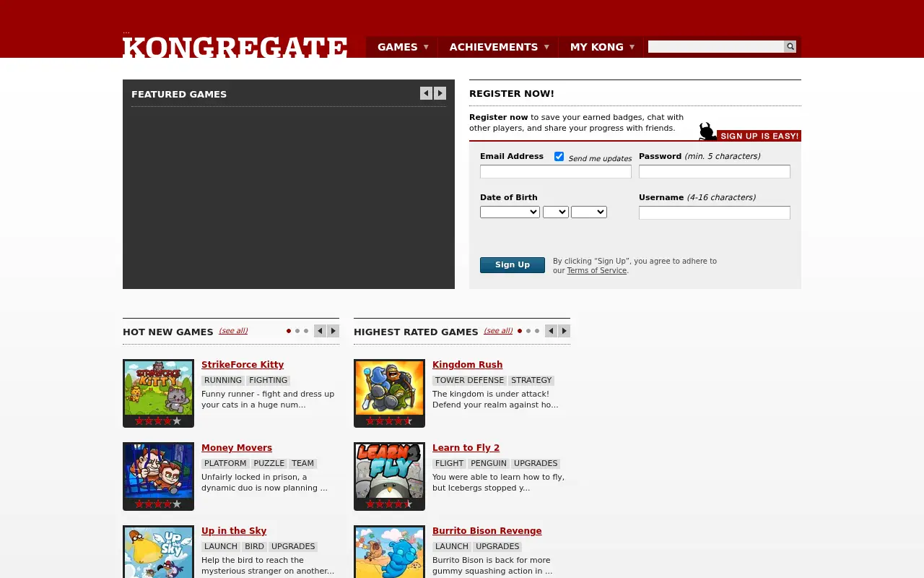See all Hot New Games
The height and width of the screenshot is (578, 924).
pyautogui.click(x=233, y=331)
